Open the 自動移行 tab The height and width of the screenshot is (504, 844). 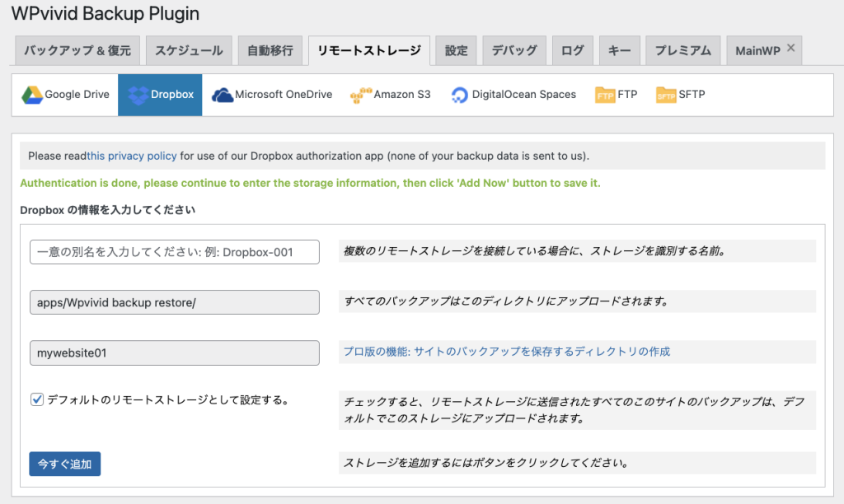coord(270,51)
